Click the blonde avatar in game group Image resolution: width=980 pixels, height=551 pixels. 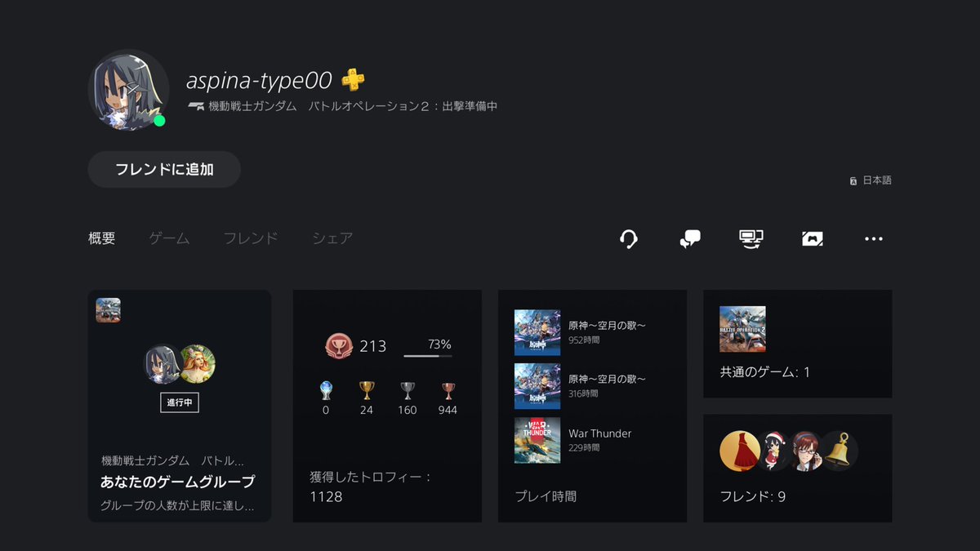pyautogui.click(x=198, y=364)
